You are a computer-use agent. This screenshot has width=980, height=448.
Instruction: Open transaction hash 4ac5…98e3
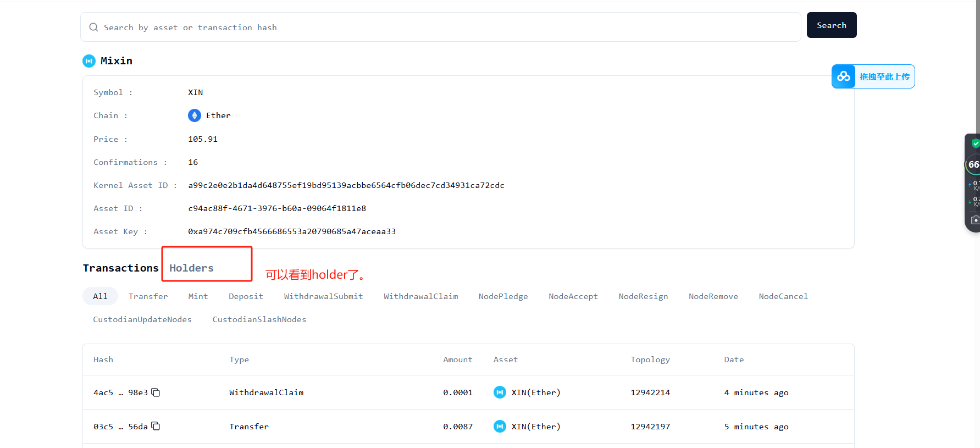120,392
